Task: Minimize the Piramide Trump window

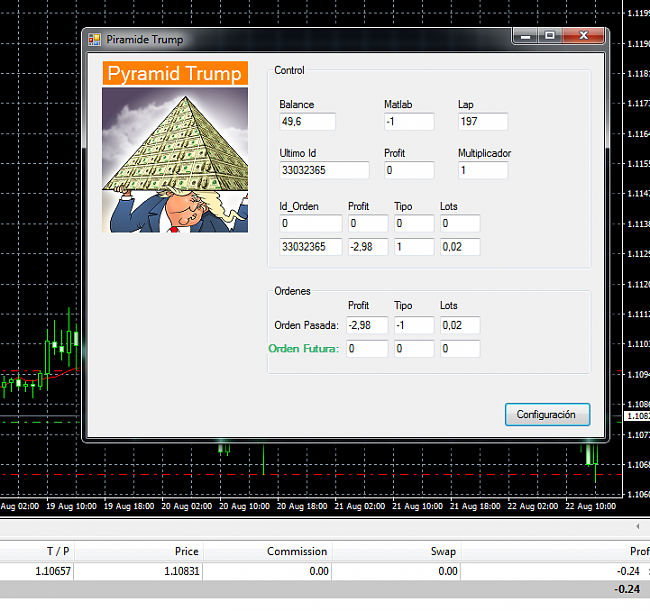Action: [x=524, y=37]
